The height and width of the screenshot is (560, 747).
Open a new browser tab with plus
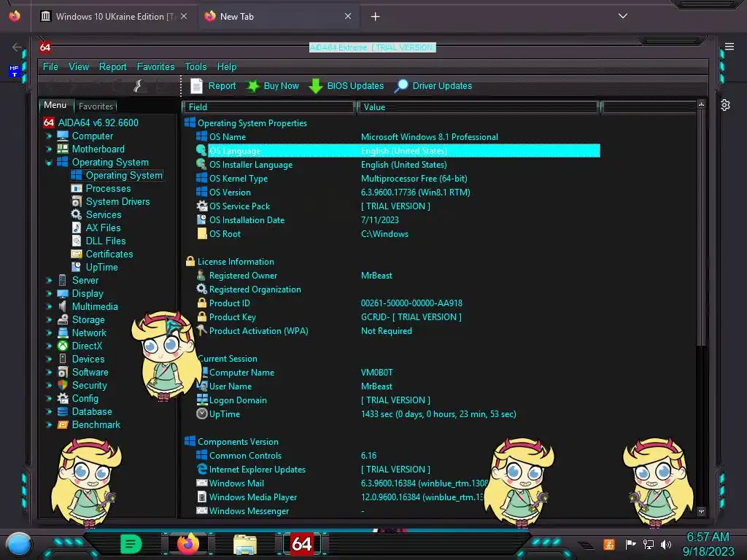click(x=376, y=17)
